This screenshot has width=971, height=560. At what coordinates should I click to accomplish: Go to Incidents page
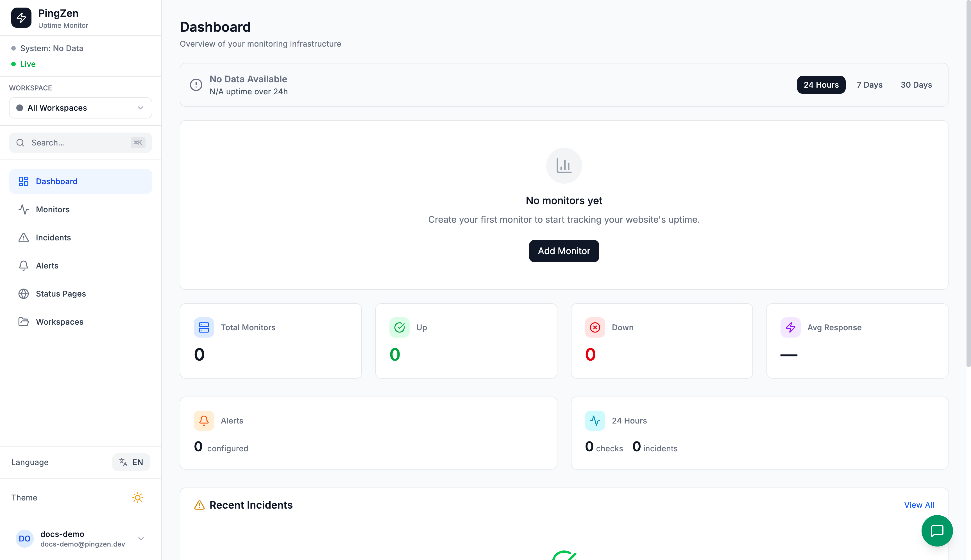(80, 237)
